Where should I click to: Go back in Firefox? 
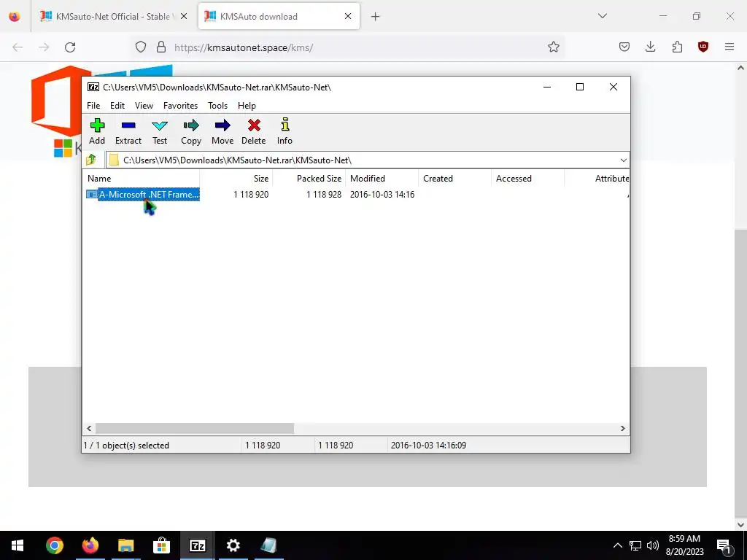pos(18,47)
